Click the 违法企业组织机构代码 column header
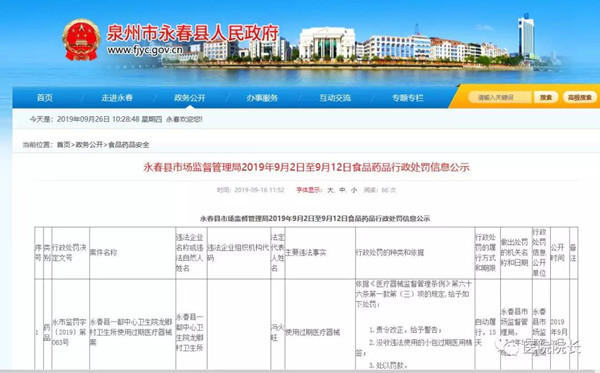Image resolution: width=600 pixels, height=373 pixels. pyautogui.click(x=238, y=252)
